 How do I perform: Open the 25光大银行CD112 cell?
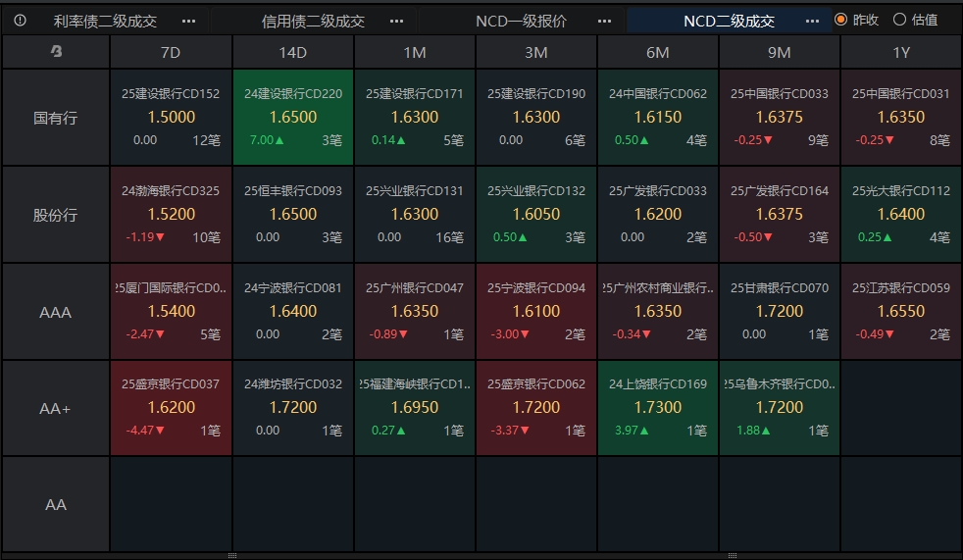tap(901, 215)
